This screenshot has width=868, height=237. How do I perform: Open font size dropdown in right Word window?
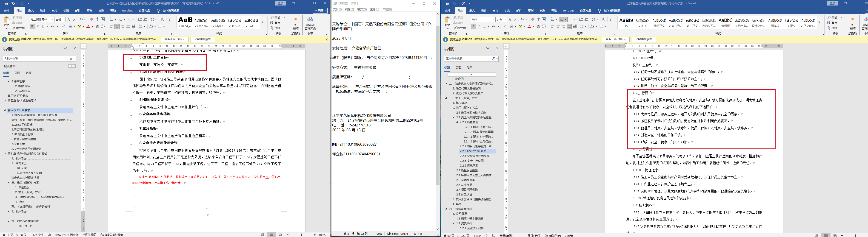click(x=505, y=19)
